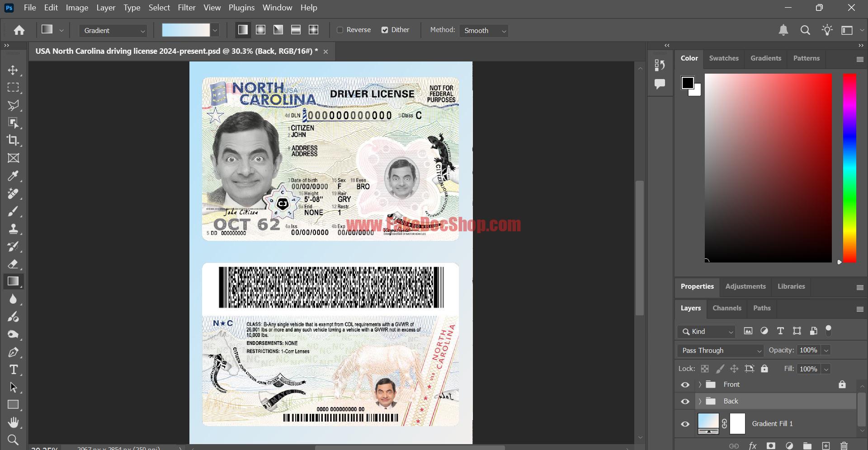
Task: Choose Reflected Gradient style
Action: [296, 30]
